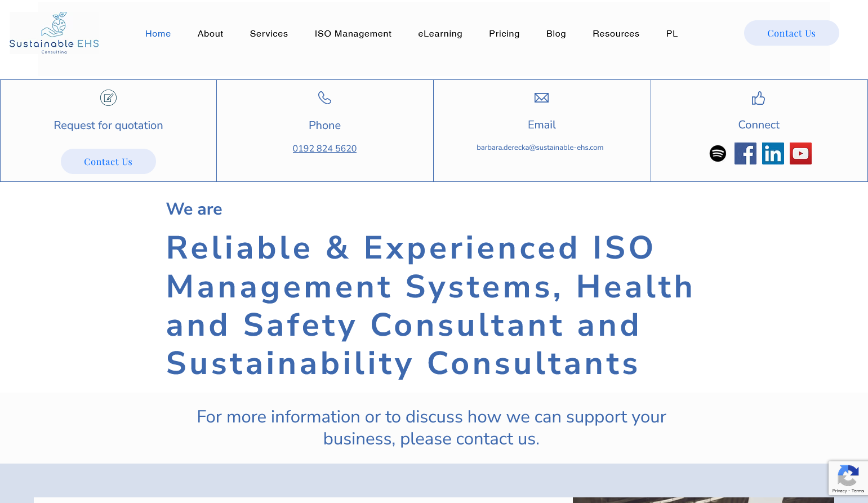Click the barbara.derecka email address link

point(540,148)
